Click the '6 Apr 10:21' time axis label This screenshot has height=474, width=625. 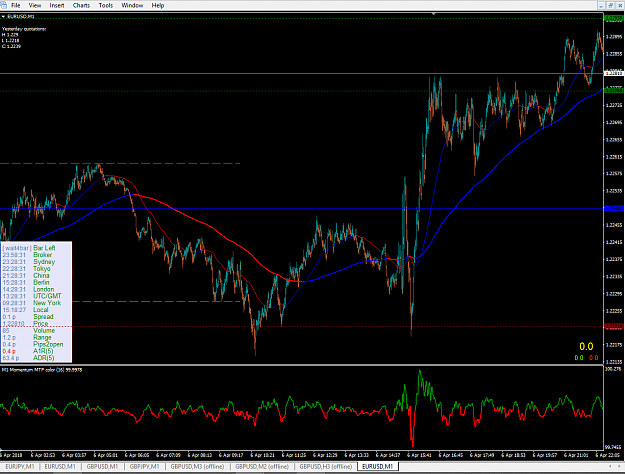(263, 455)
